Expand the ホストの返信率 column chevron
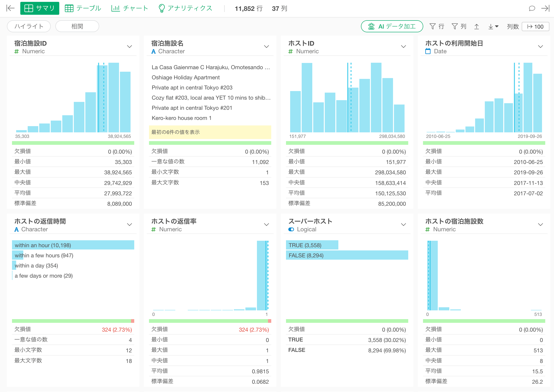This screenshot has height=392, width=554. click(266, 225)
